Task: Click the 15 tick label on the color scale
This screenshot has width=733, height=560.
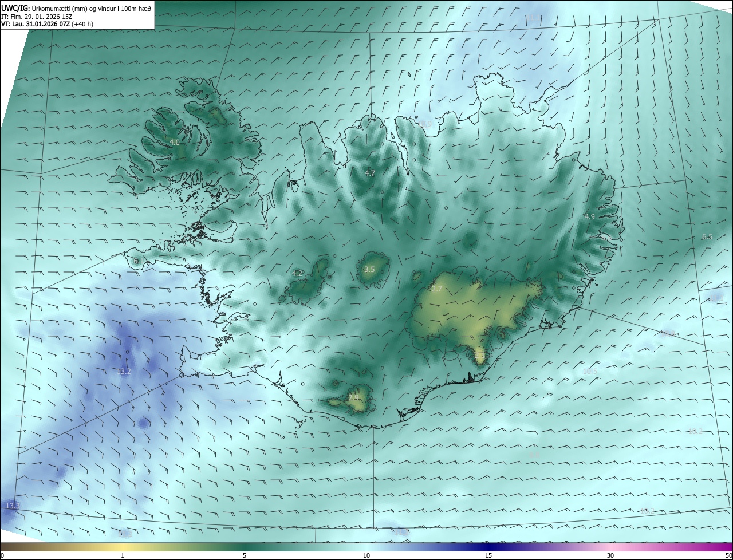Action: pos(488,556)
